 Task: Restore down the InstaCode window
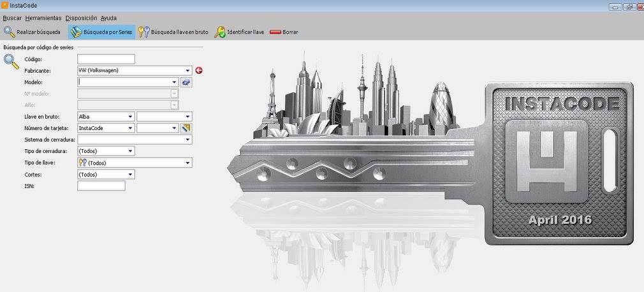click(629, 6)
